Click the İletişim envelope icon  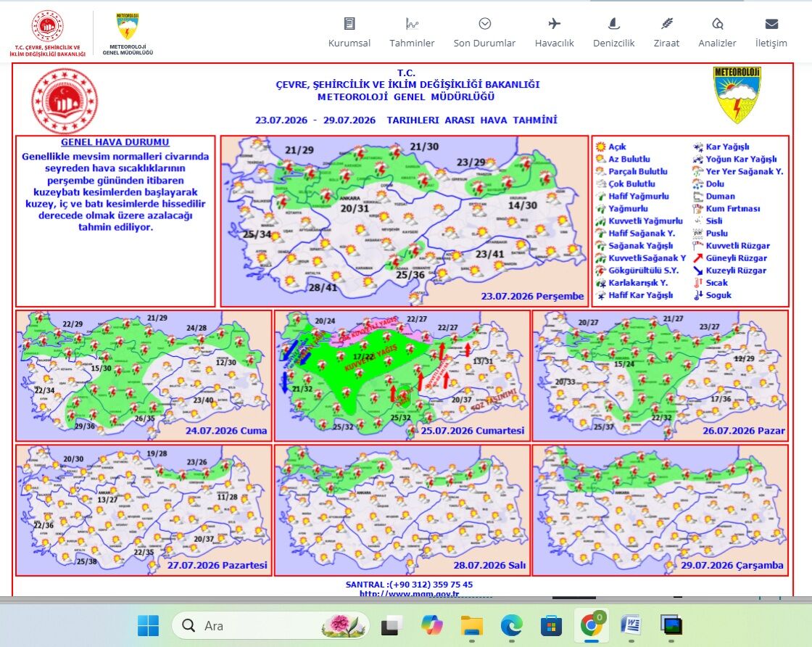[x=771, y=24]
